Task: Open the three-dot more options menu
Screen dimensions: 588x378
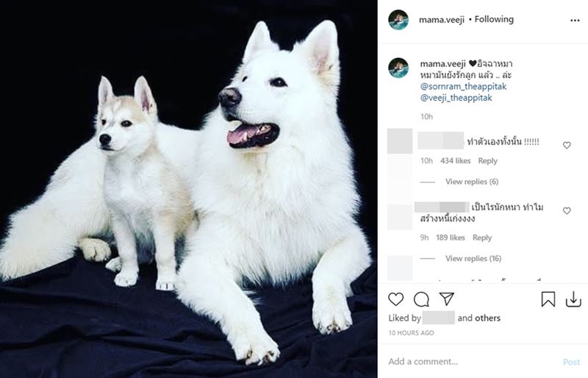Action: click(x=575, y=21)
